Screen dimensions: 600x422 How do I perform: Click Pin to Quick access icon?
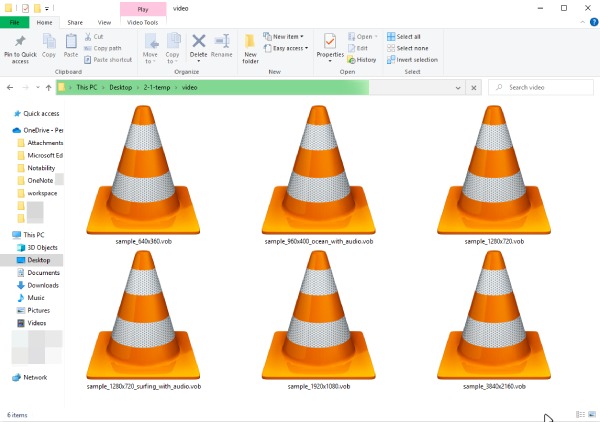point(20,41)
